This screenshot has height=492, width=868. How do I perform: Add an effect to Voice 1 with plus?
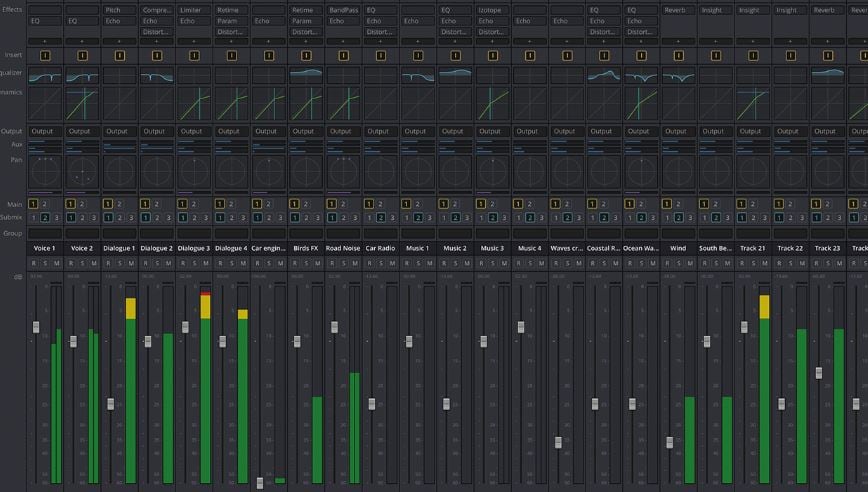click(x=45, y=42)
